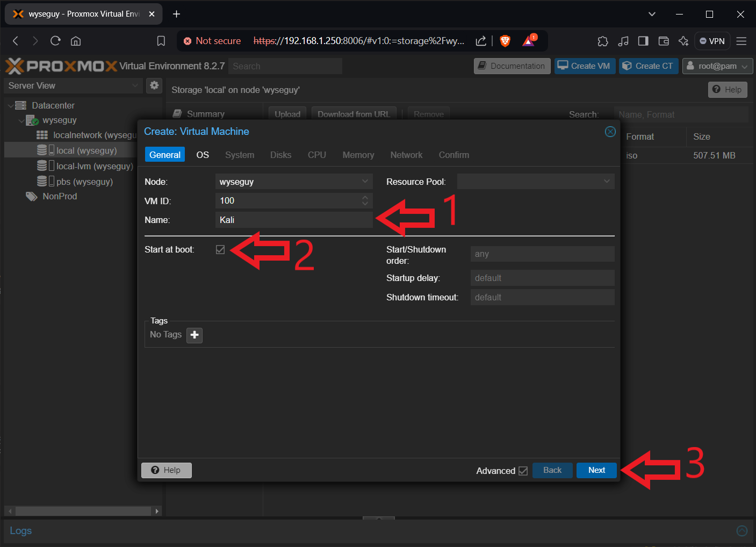Switch to the Disks tab
The image size is (756, 547).
(280, 155)
